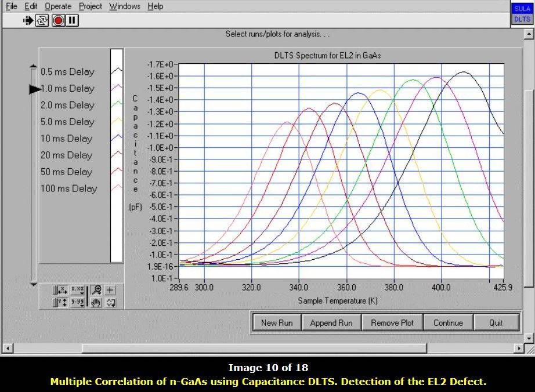Toggle Y-axis autoscale button
Image resolution: width=535 pixels, height=392 pixels.
tap(60, 302)
